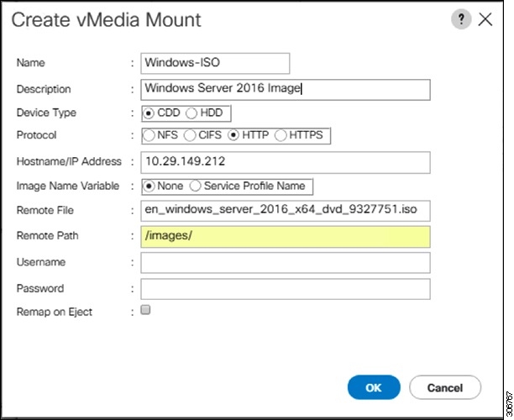514x420 pixels.
Task: Choose CIFS as the protocol
Action: 190,135
